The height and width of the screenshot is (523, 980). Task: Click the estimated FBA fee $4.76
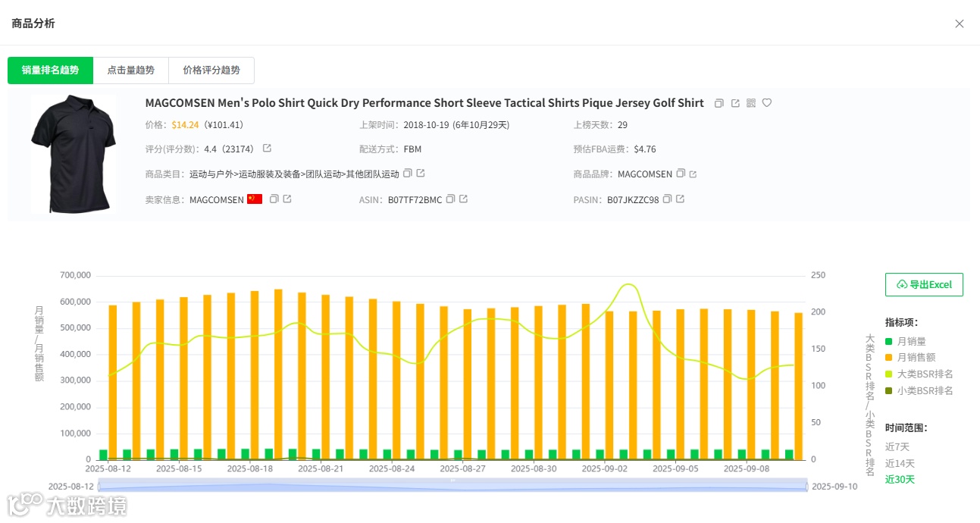(645, 149)
